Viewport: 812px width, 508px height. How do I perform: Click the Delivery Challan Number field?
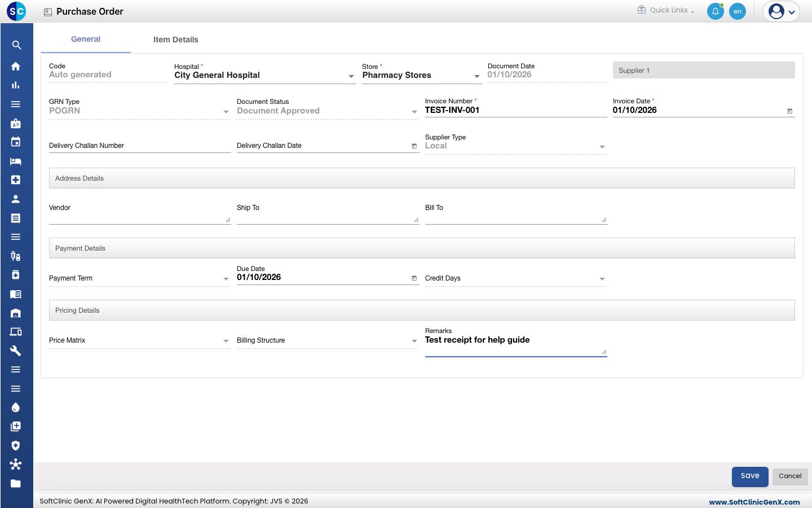tap(140, 146)
